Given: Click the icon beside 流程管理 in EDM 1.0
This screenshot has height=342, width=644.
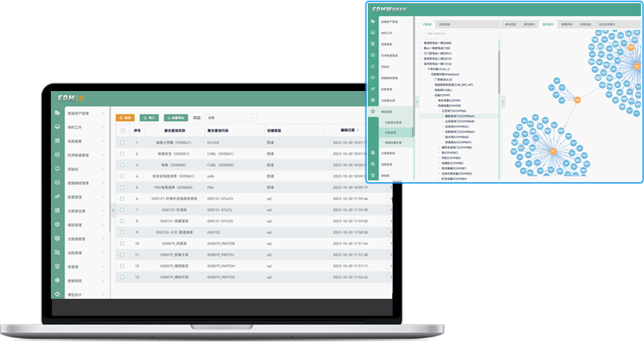Looking at the screenshot, I should tap(57, 253).
